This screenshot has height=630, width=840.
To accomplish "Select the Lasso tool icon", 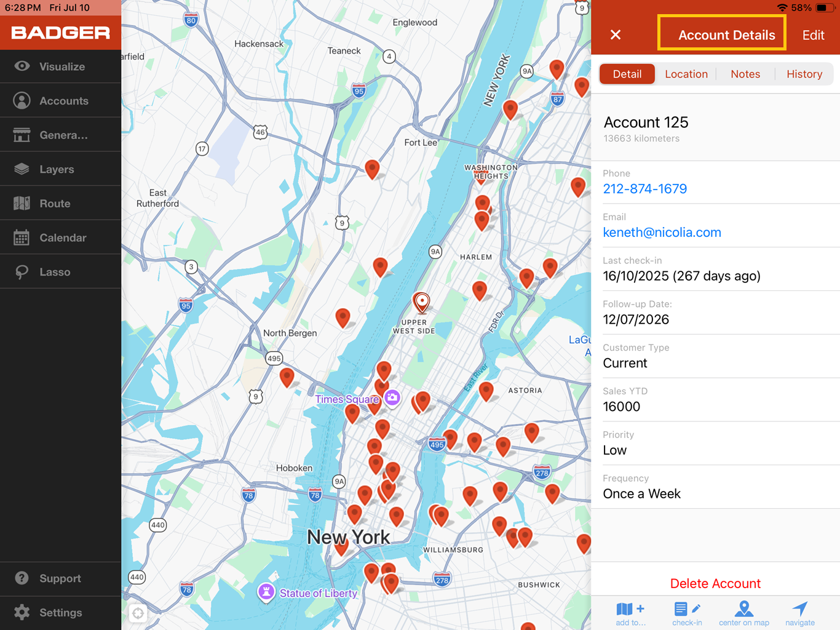I will pos(22,271).
